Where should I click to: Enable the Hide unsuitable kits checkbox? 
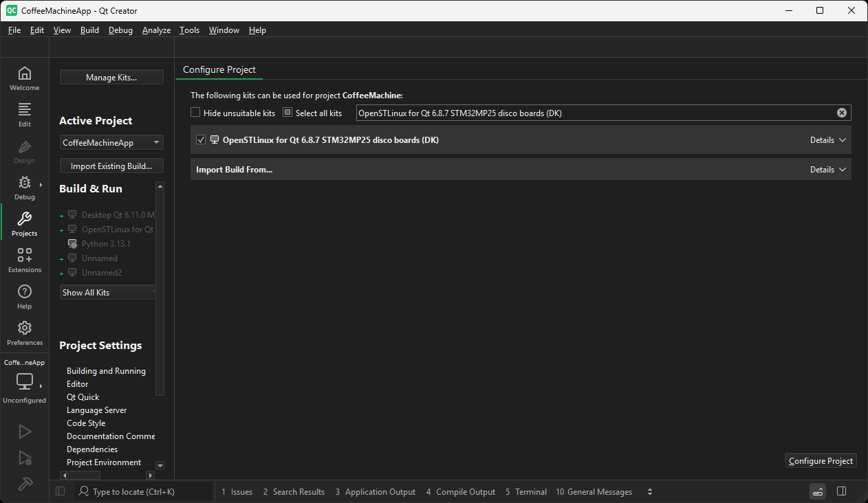click(x=195, y=112)
